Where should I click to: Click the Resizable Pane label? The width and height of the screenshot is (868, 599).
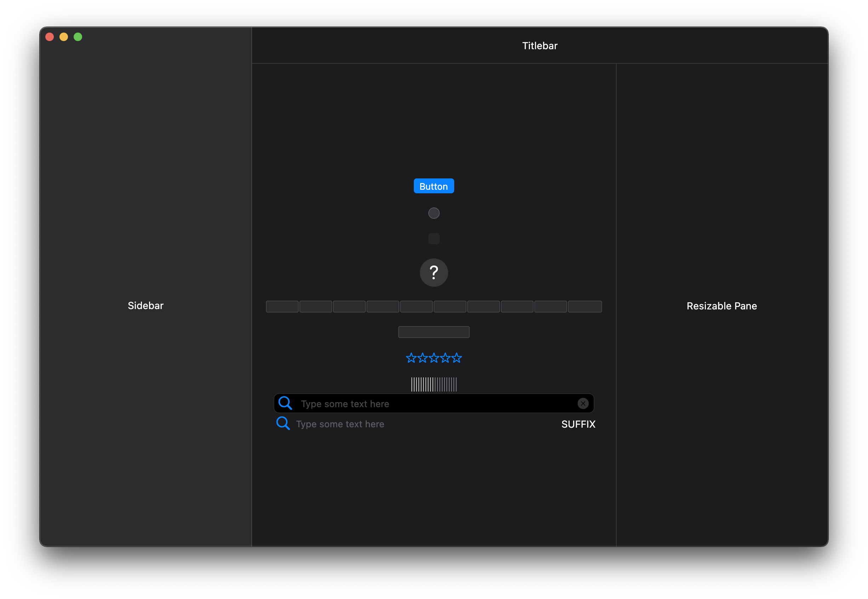point(722,306)
